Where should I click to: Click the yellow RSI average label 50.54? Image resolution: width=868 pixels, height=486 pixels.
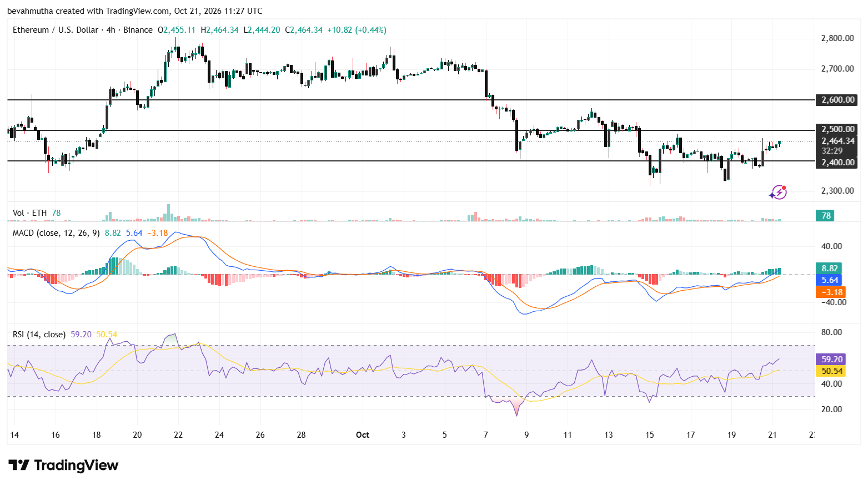[832, 371]
